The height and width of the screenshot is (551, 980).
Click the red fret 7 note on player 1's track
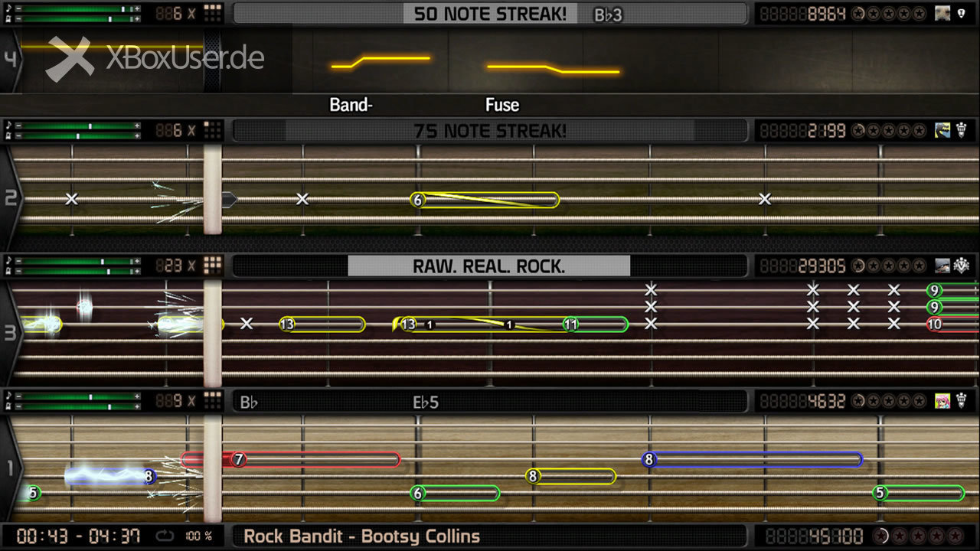pos(239,459)
